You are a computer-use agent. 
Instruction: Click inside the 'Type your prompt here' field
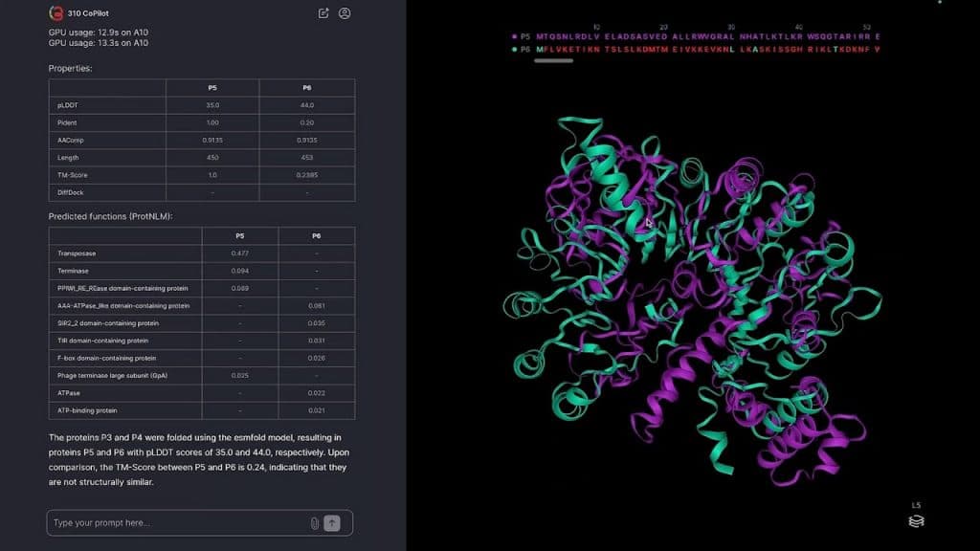pos(177,523)
